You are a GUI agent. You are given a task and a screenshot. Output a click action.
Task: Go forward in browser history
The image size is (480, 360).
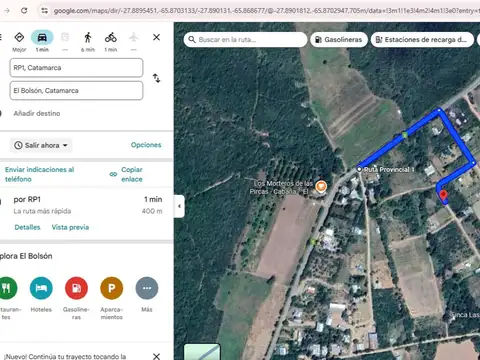[7, 11]
